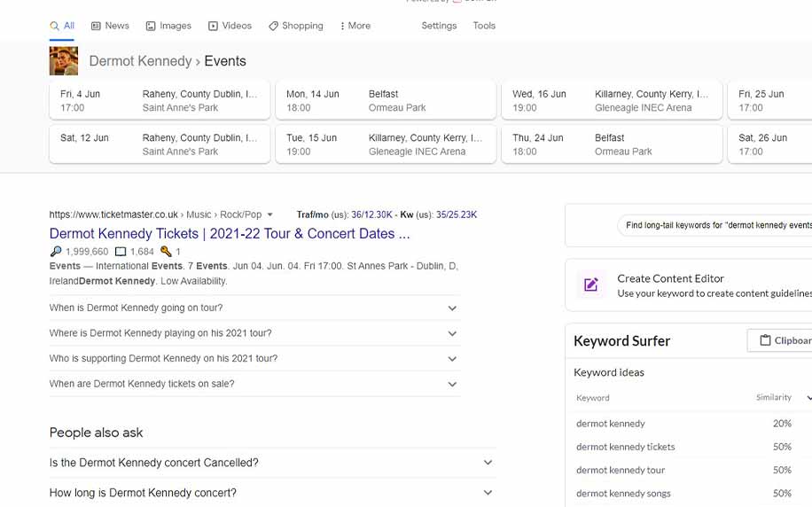Expand 'How long is Dermot Kennedy concert?'
Screen dimensions: 812x507
point(488,493)
